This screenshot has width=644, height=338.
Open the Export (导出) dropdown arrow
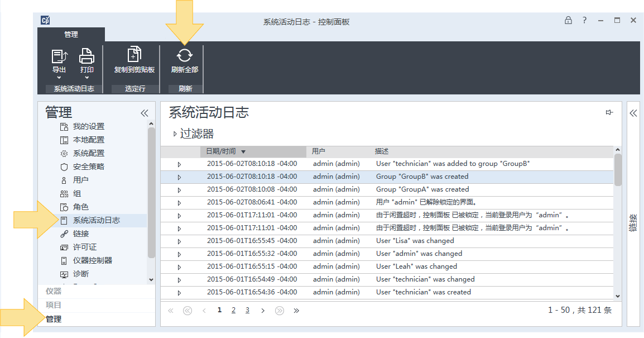[59, 78]
